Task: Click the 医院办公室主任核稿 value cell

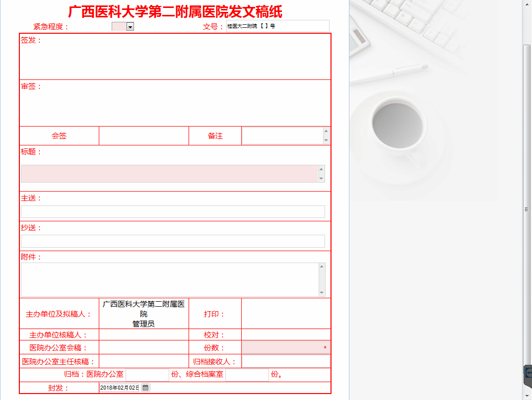Action: coord(144,361)
